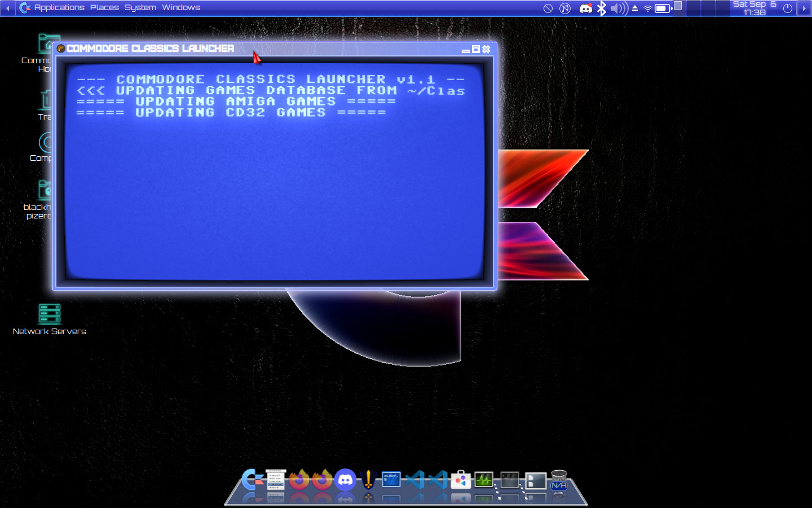812x508 pixels.
Task: Open Discord from the dock
Action: coord(345,480)
